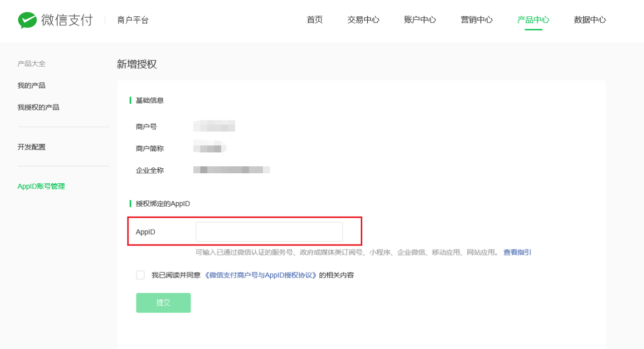Select the 产品中心 tab

tap(534, 20)
